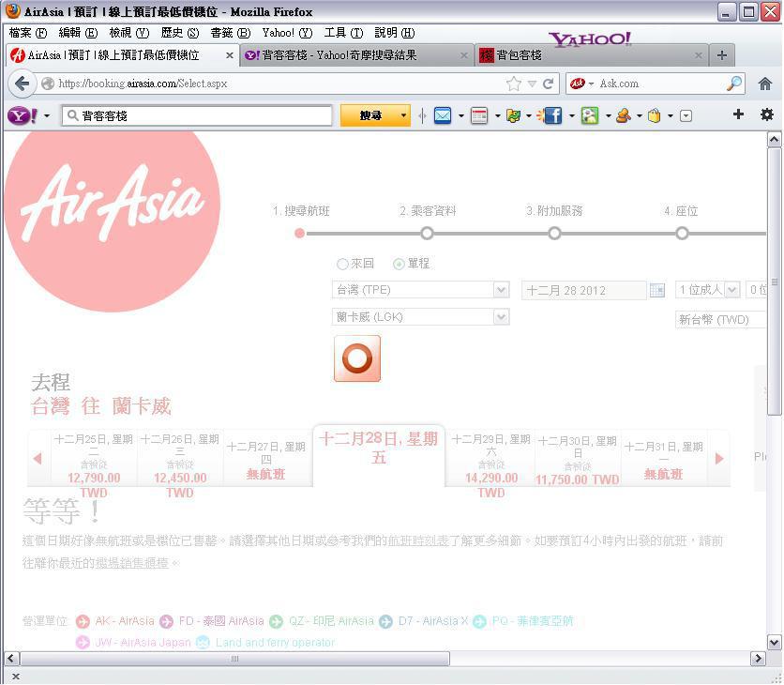Show next week's dates with right arrow
This screenshot has width=784, height=685.
[x=719, y=459]
